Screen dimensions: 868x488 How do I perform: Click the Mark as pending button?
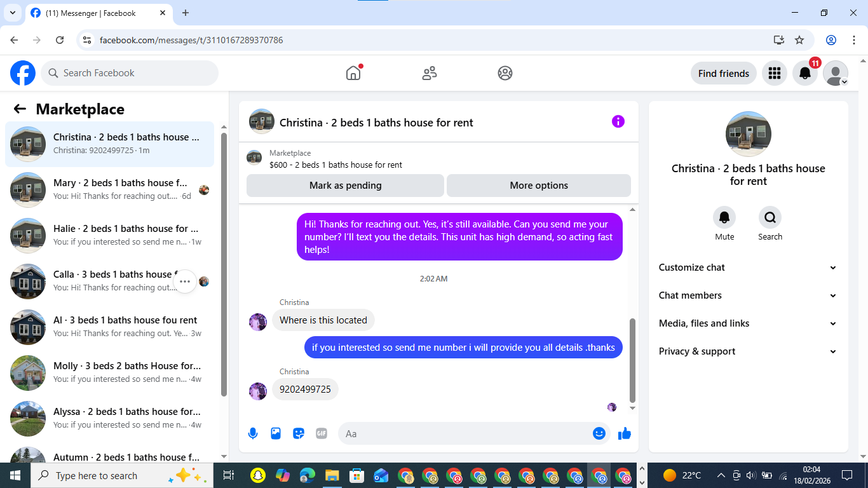click(x=345, y=186)
